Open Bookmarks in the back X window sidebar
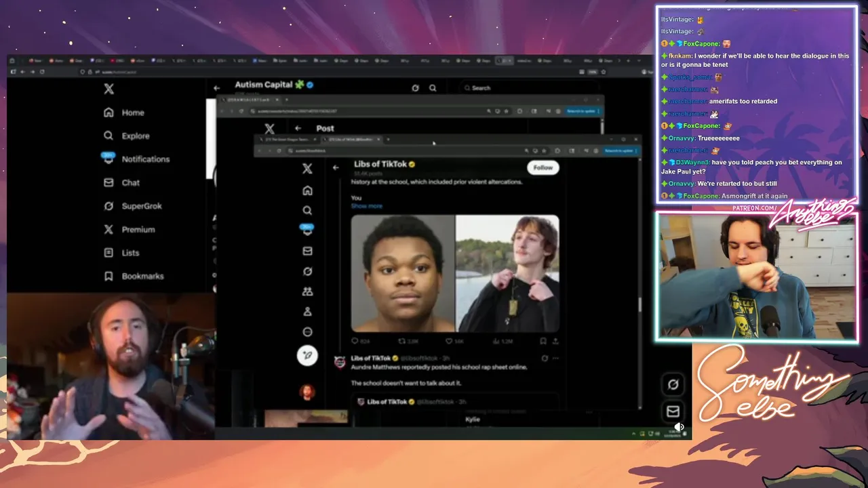868x488 pixels. pyautogui.click(x=134, y=276)
